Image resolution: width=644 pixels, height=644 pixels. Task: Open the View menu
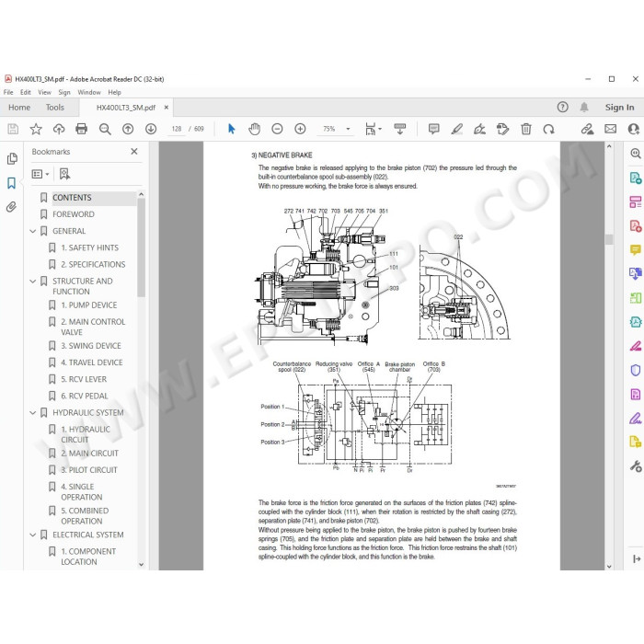point(44,92)
